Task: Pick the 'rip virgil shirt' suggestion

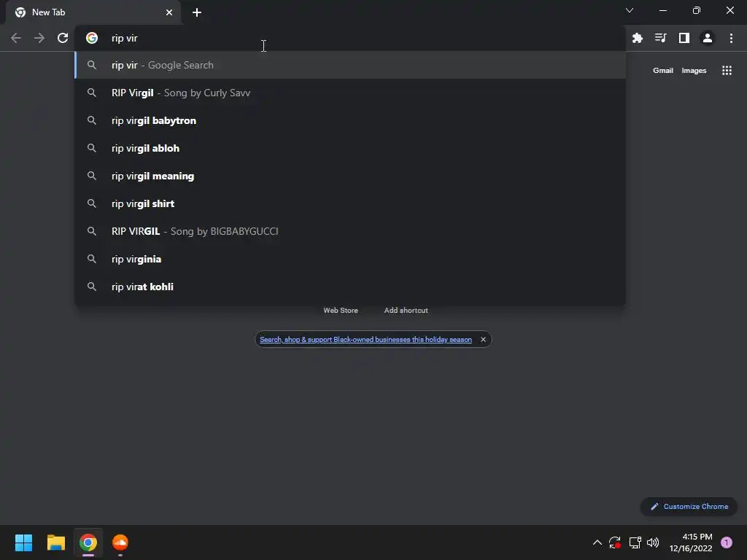Action: [350, 203]
